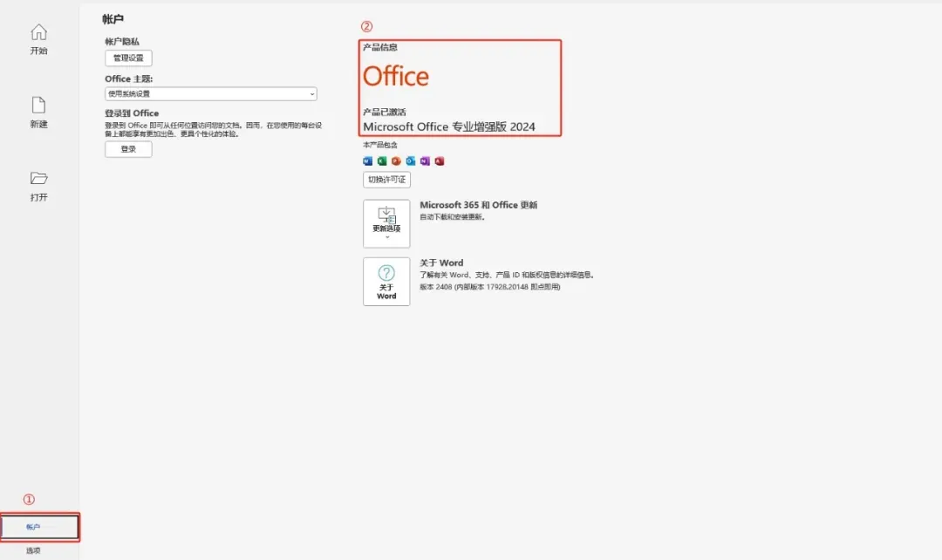Viewport: 942px width, 560px height.
Task: Click the OneNote app icon
Action: click(x=426, y=161)
